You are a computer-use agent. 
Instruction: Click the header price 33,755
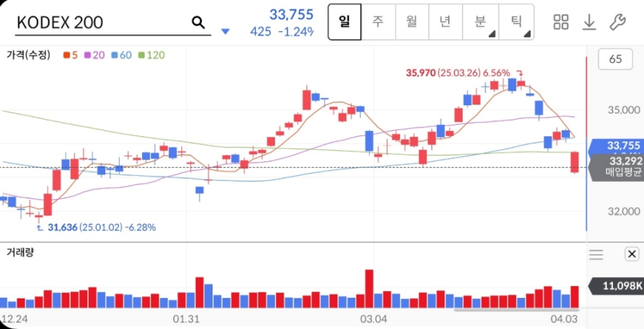coord(292,15)
